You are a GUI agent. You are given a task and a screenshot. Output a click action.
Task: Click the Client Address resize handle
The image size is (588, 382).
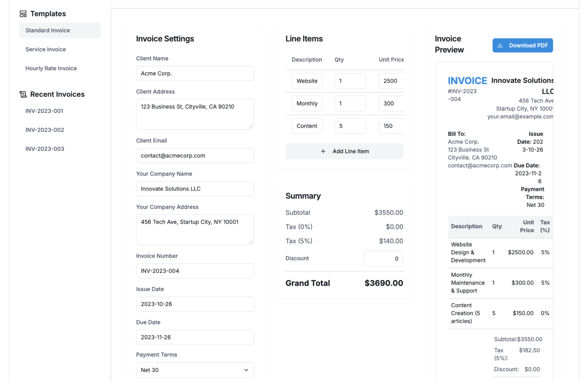pos(251,126)
